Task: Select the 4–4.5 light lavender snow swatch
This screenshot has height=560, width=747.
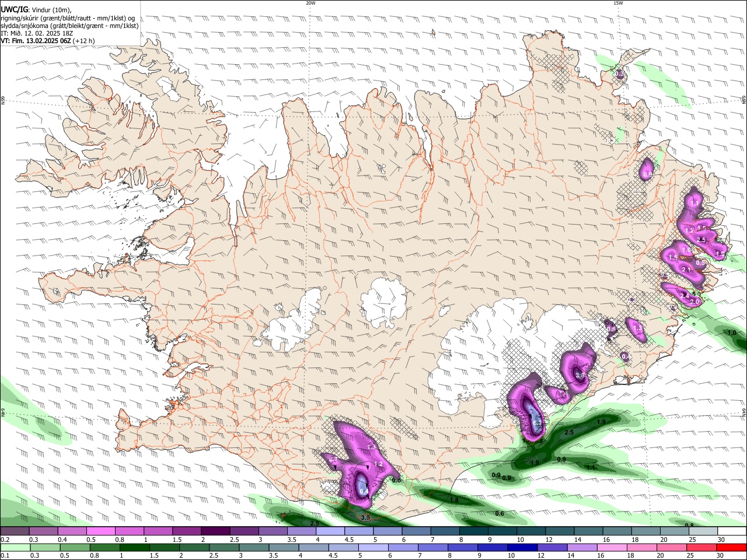Action: click(330, 531)
